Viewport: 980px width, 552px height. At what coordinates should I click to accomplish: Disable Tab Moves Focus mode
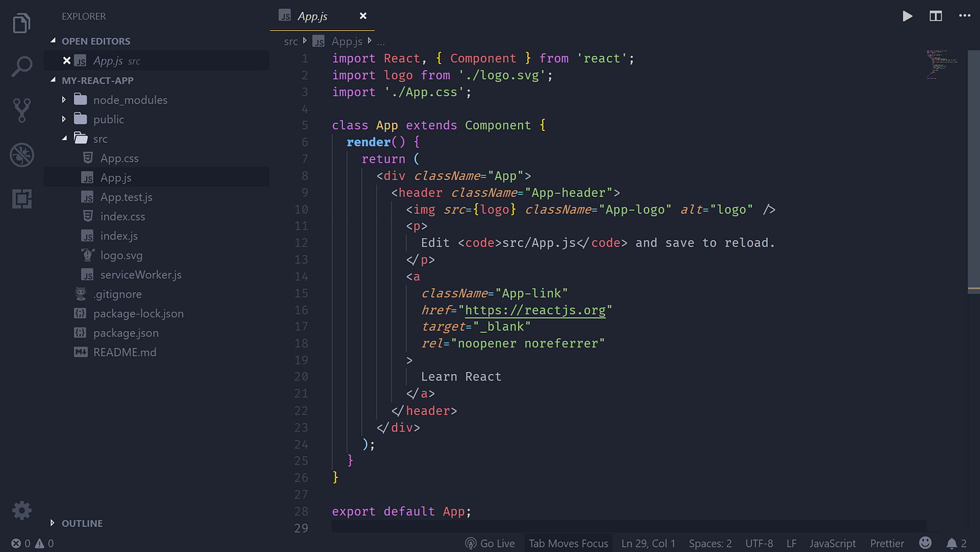[568, 543]
